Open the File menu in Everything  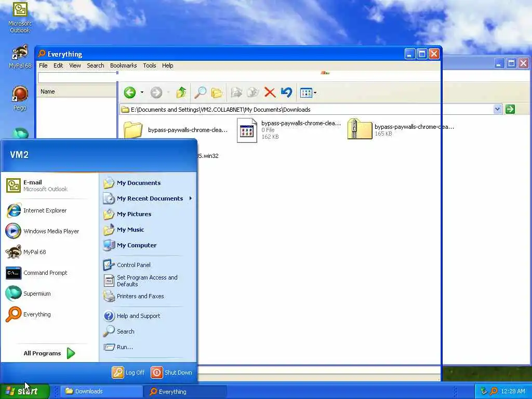coord(43,65)
